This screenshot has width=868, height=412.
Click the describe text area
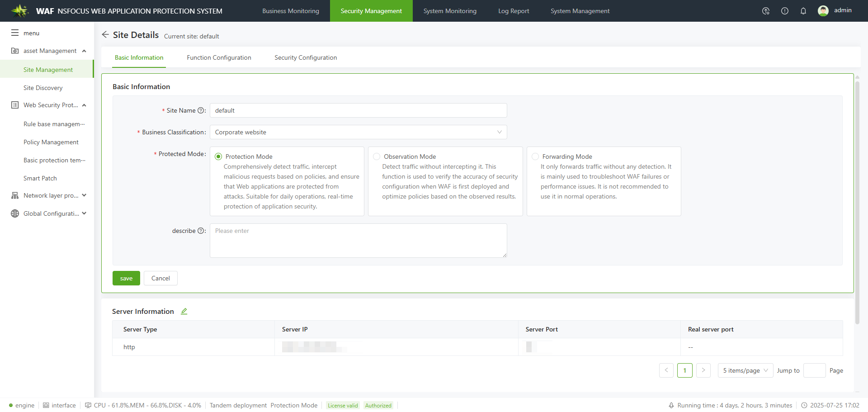tap(358, 241)
